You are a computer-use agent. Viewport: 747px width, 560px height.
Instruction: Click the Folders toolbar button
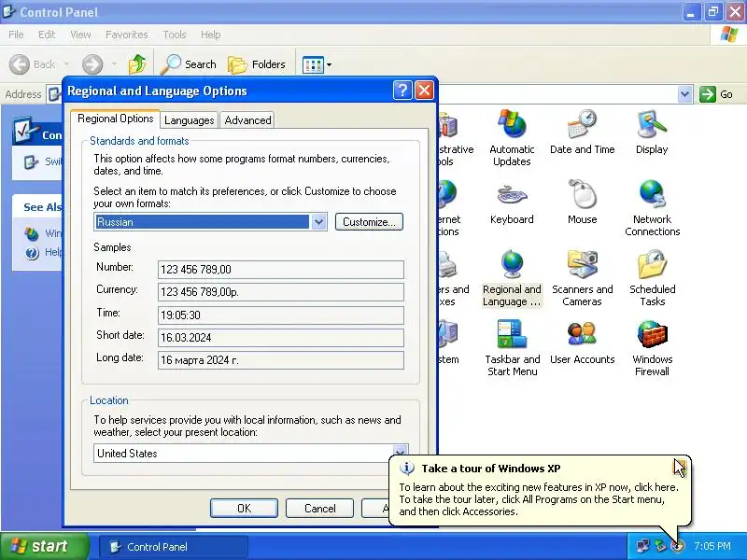point(256,64)
